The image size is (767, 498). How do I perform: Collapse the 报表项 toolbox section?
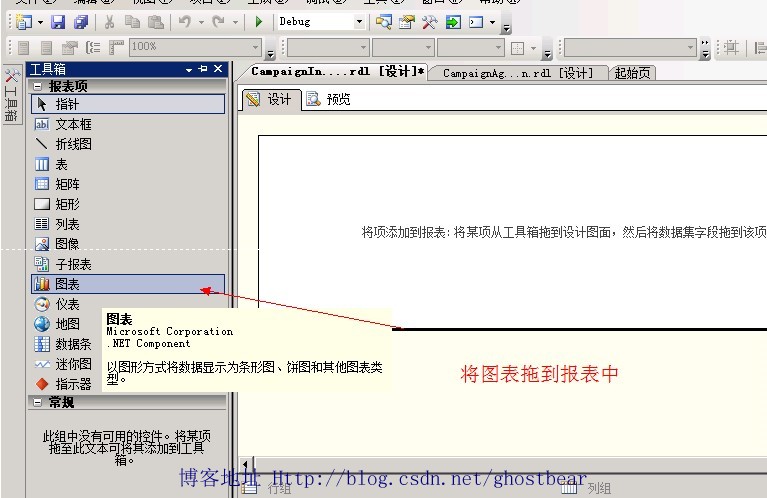38,87
